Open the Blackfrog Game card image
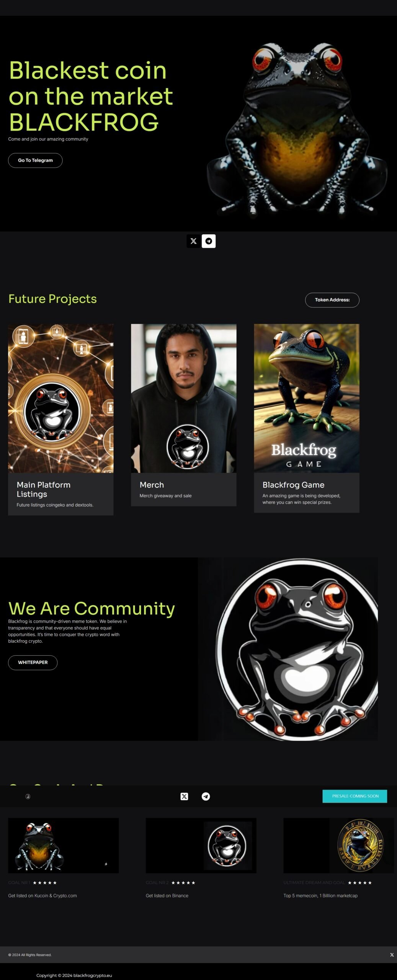Viewport: 397px width, 980px height. (307, 398)
